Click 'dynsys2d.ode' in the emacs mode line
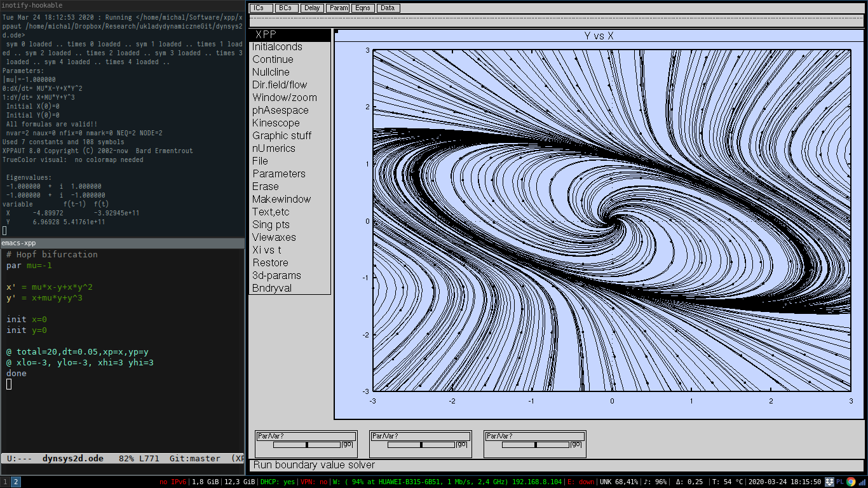 [x=73, y=458]
